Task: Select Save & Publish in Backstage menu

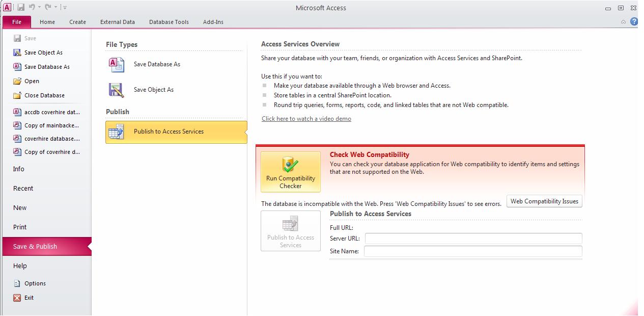Action: (47, 247)
